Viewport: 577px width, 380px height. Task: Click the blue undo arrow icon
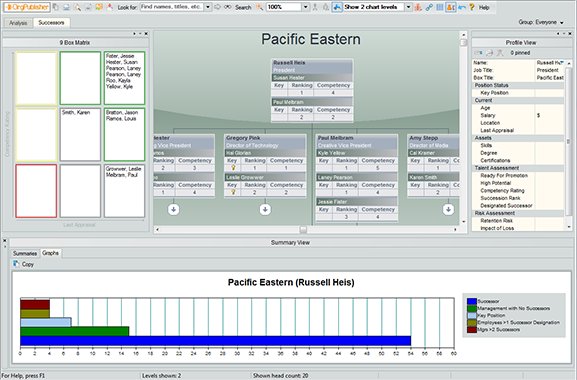(461, 7)
